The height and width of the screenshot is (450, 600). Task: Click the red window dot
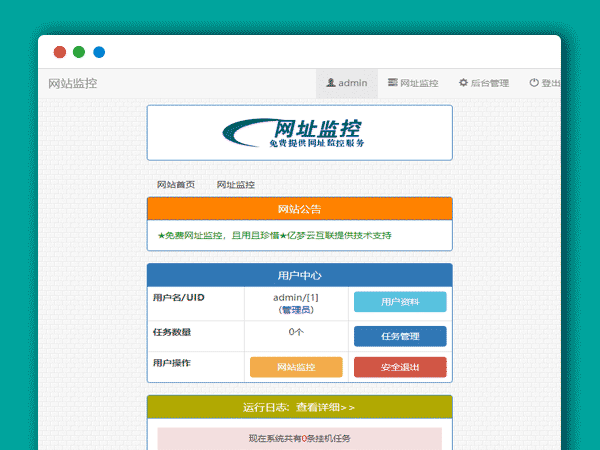[60, 52]
